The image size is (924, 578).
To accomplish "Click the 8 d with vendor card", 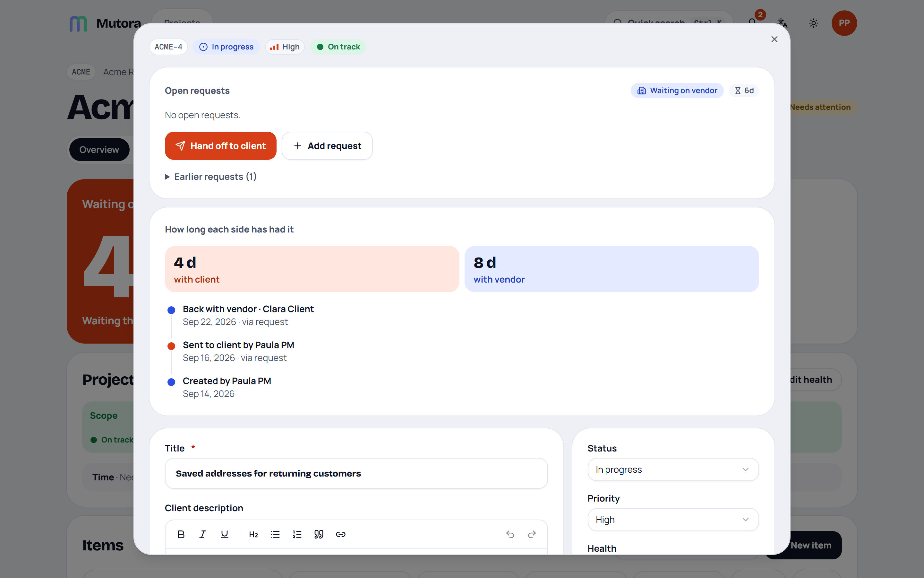I will tap(612, 269).
